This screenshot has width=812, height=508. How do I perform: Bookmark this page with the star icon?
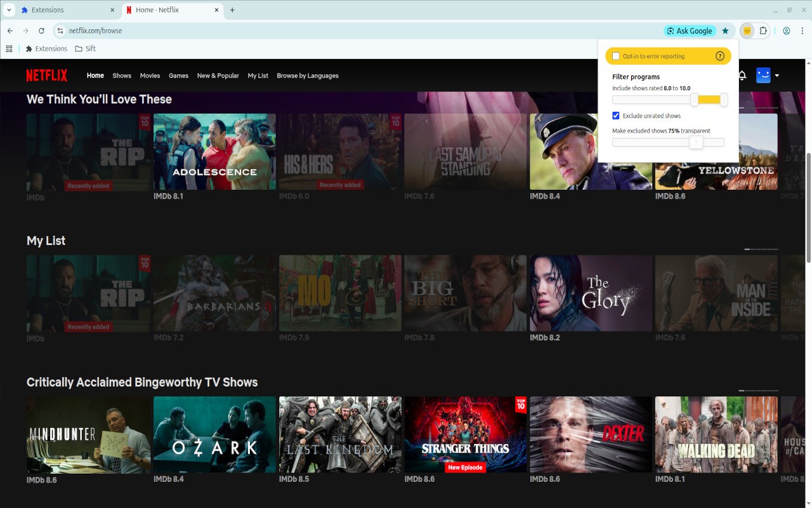(726, 30)
